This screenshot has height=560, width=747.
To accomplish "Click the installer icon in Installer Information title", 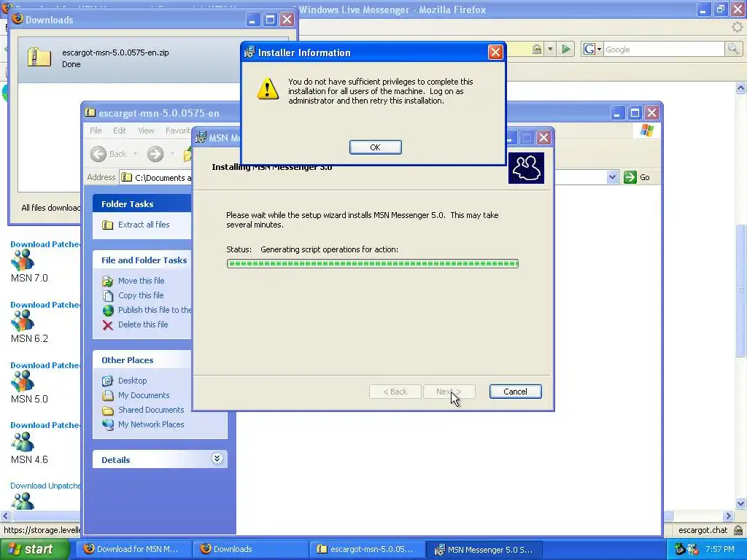I will (x=249, y=52).
